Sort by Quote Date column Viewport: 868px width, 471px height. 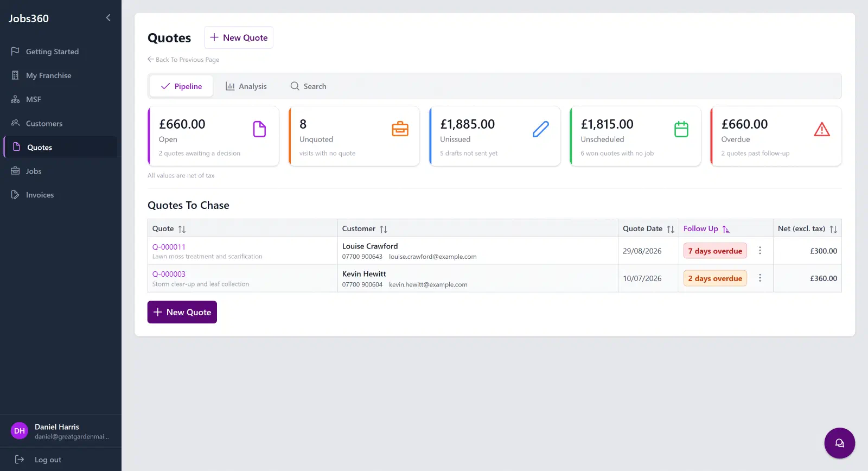648,229
